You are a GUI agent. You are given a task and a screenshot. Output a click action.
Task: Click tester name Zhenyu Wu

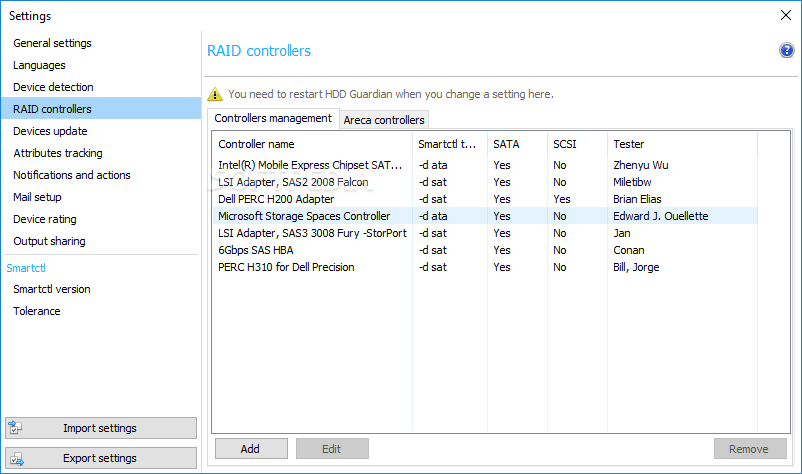pyautogui.click(x=640, y=165)
